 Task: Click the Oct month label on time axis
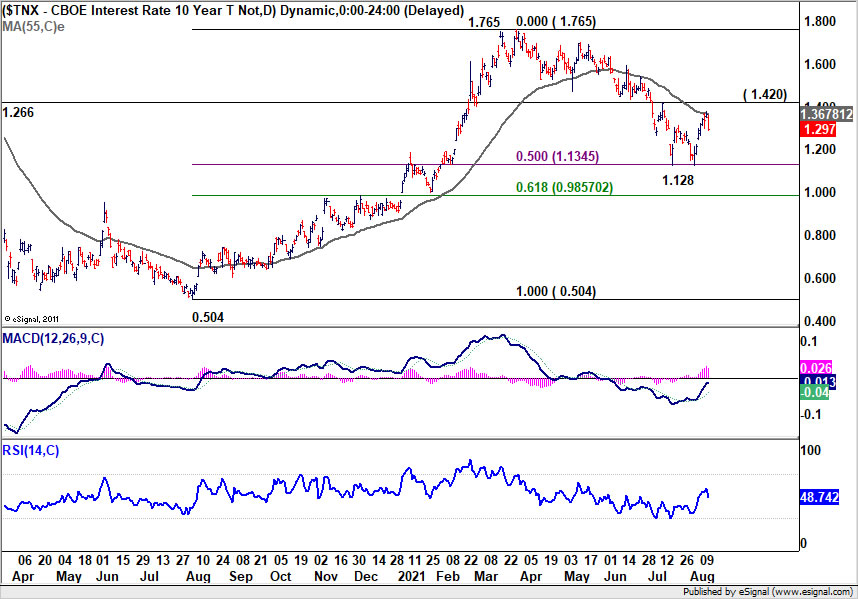(x=281, y=577)
